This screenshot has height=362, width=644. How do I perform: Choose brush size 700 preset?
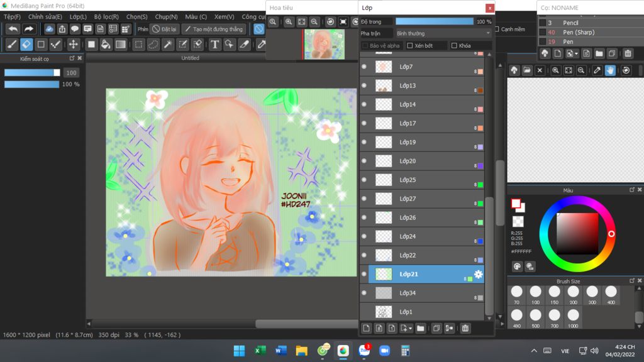(555, 319)
